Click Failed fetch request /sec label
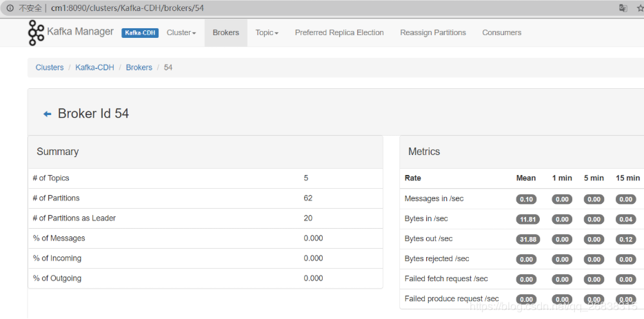The height and width of the screenshot is (319, 644). click(446, 279)
